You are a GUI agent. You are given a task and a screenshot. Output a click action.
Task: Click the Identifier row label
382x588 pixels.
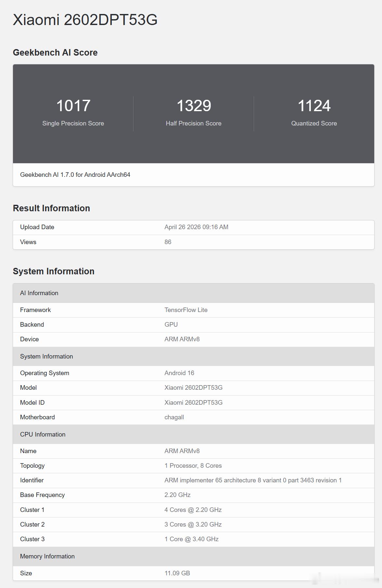pos(32,480)
